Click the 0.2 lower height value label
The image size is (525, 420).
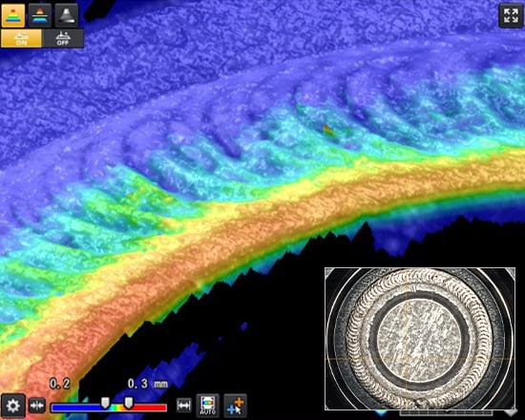pos(59,384)
